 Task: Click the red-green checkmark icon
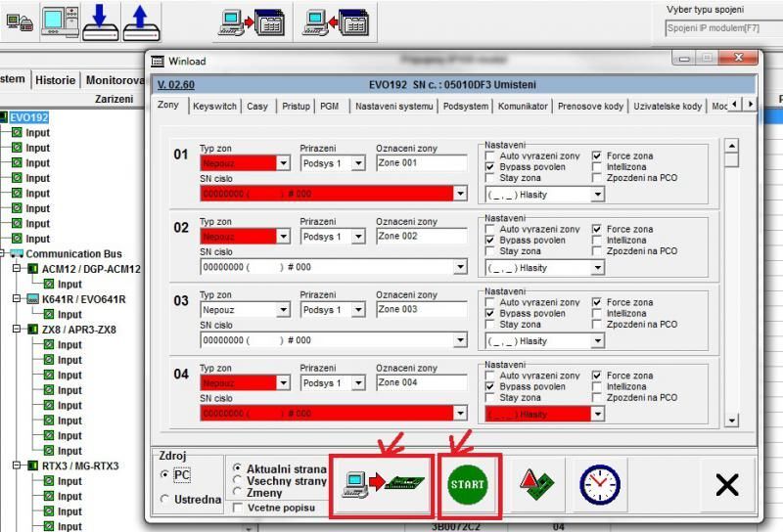point(534,484)
